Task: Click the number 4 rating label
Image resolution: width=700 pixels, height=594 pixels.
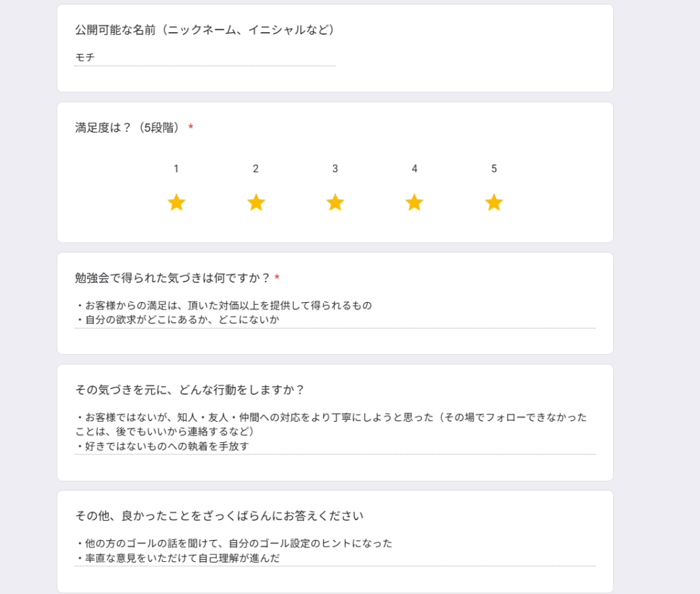Action: click(x=414, y=169)
